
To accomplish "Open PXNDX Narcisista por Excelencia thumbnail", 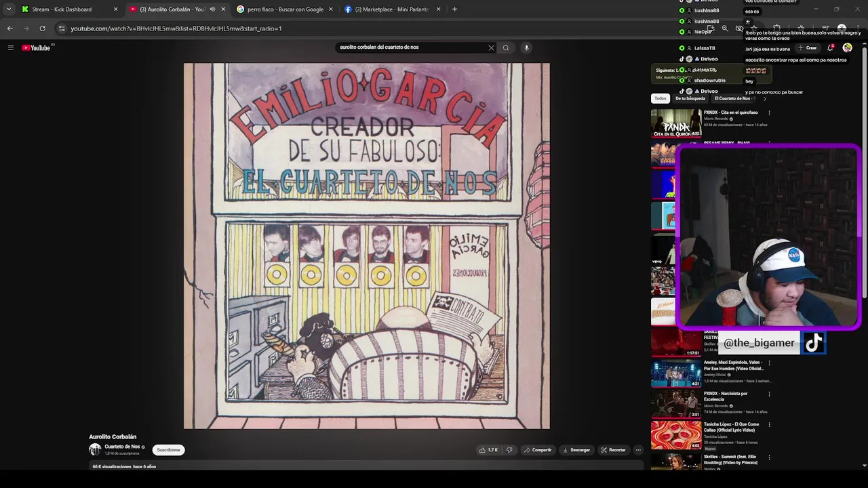I will point(676,405).
